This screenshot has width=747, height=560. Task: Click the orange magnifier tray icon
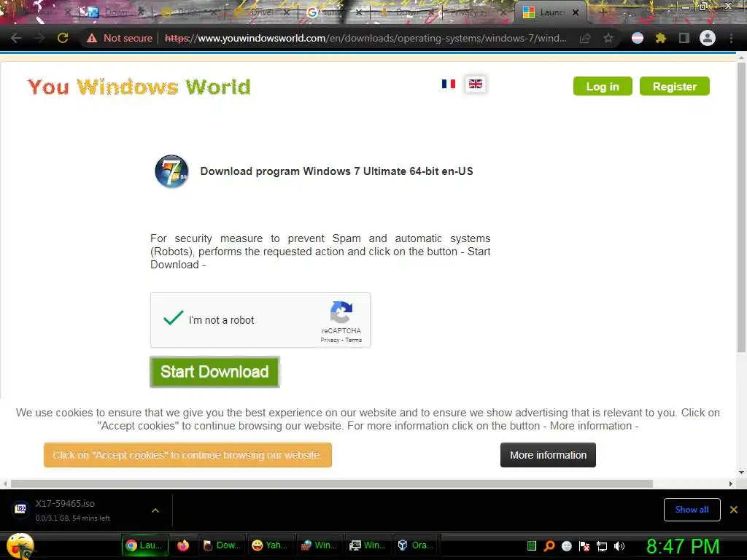tap(549, 546)
